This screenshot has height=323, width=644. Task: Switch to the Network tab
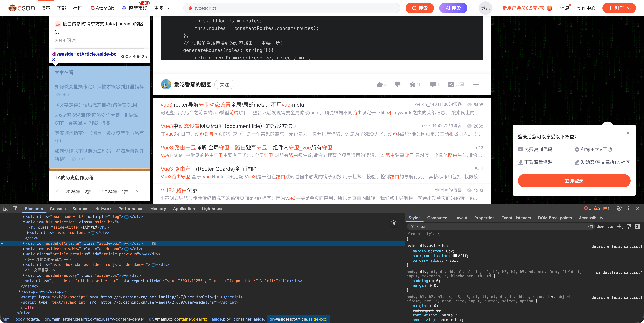(x=103, y=208)
